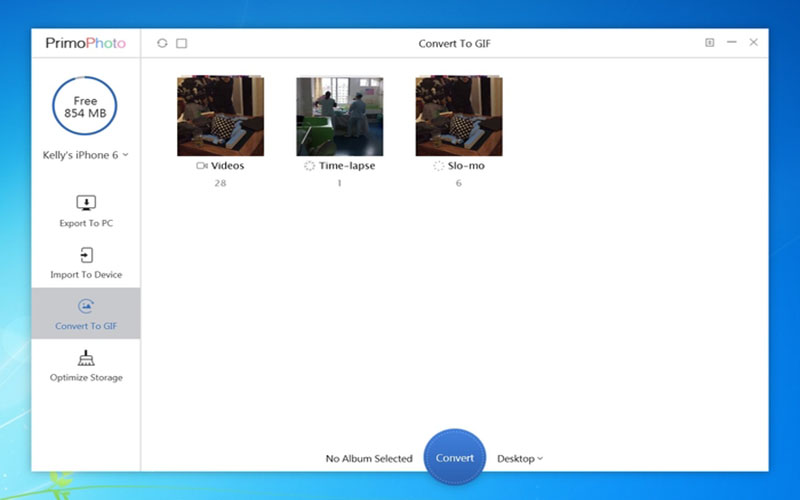Click the blue Convert button

point(455,458)
